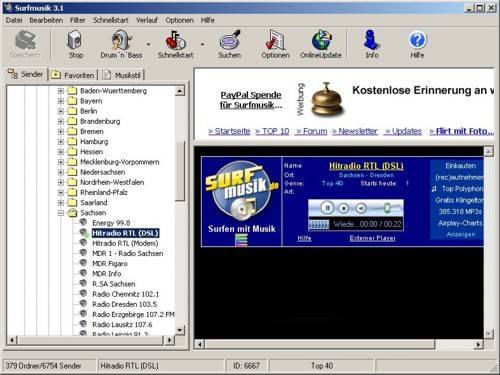Expand the Niedersachsen folder
This screenshot has width=500, height=375.
[61, 172]
